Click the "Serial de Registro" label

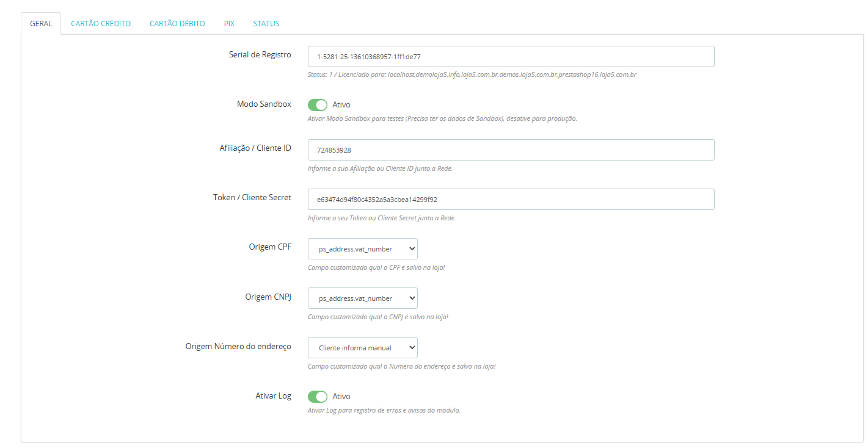click(260, 55)
